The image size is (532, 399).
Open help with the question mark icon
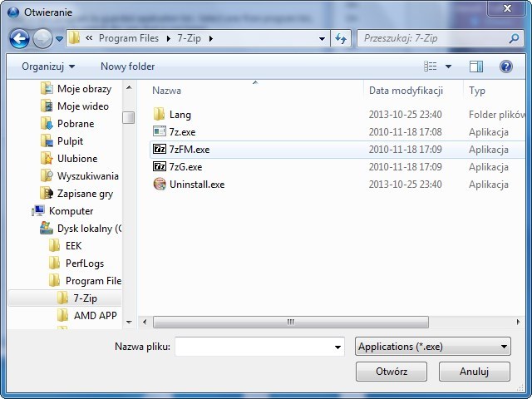[506, 66]
